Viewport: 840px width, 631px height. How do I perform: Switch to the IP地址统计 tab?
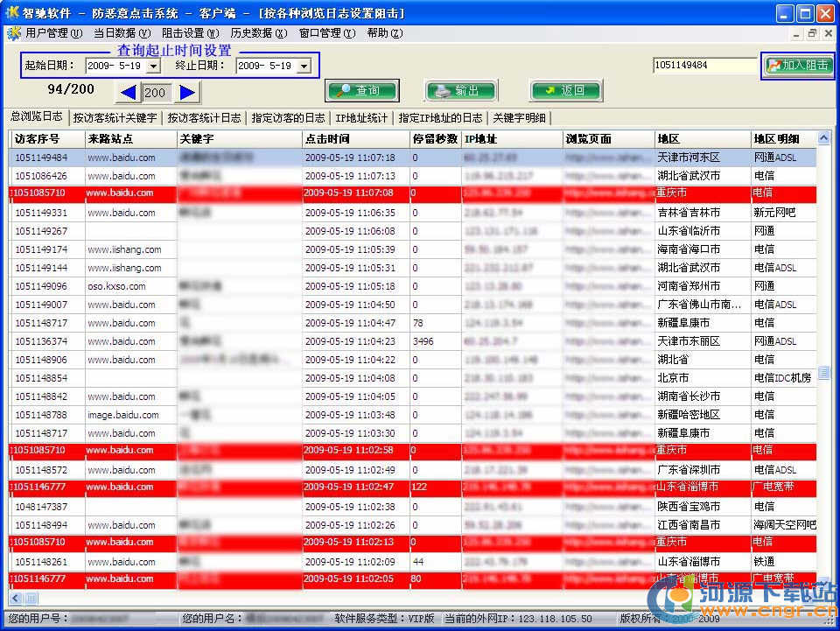(361, 117)
